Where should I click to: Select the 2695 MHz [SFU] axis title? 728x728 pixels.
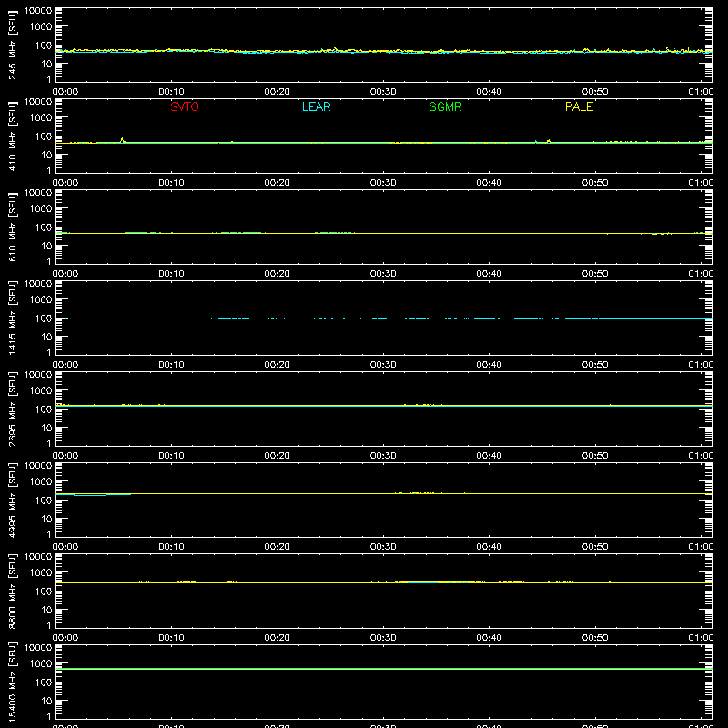(12, 409)
